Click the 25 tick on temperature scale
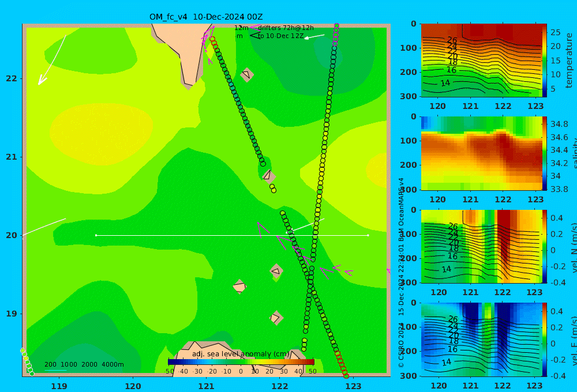 pos(555,32)
